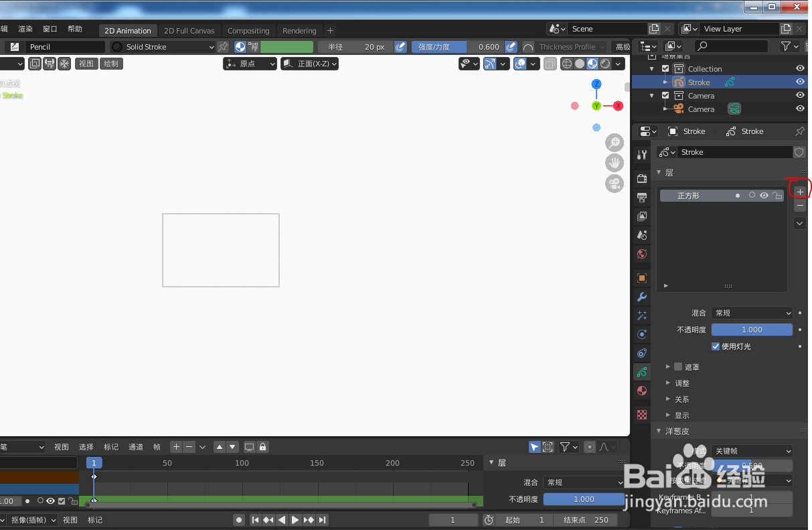Image resolution: width=812 pixels, height=530 pixels.
Task: Jump to the end frame
Action: click(322, 520)
